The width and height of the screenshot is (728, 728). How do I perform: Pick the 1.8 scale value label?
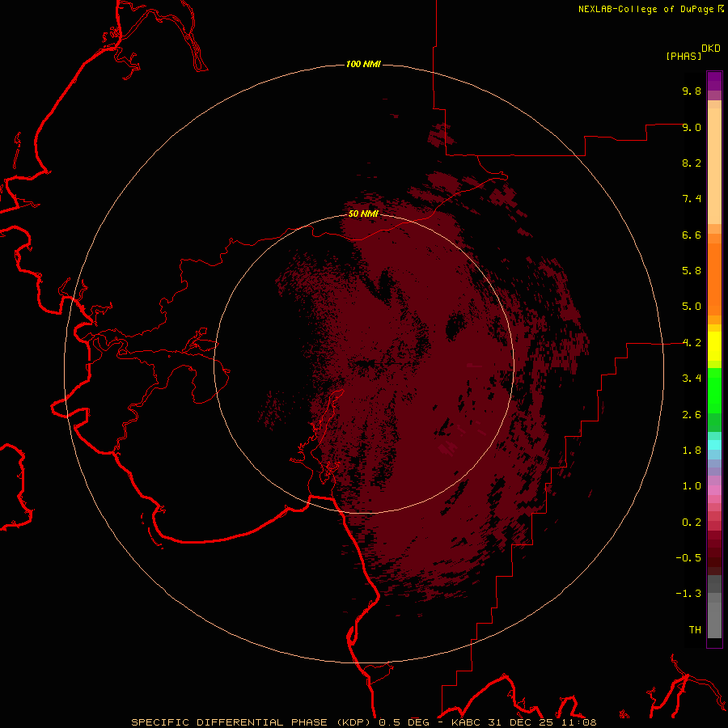(x=692, y=451)
